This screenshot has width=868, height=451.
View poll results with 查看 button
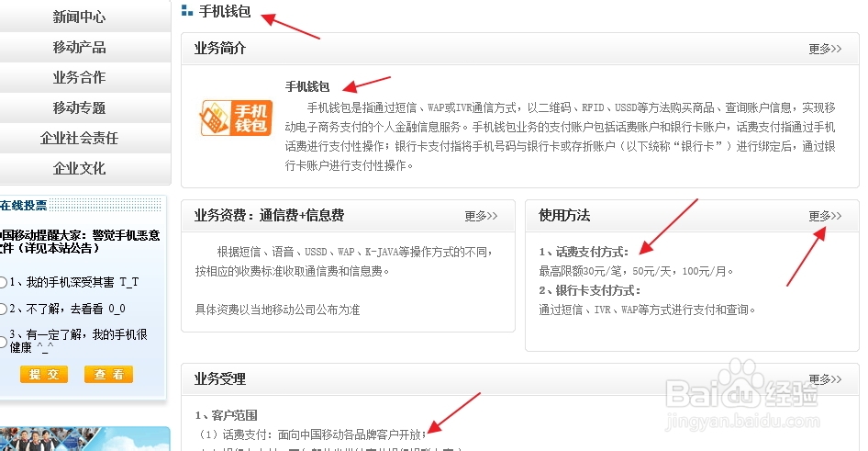pos(108,375)
